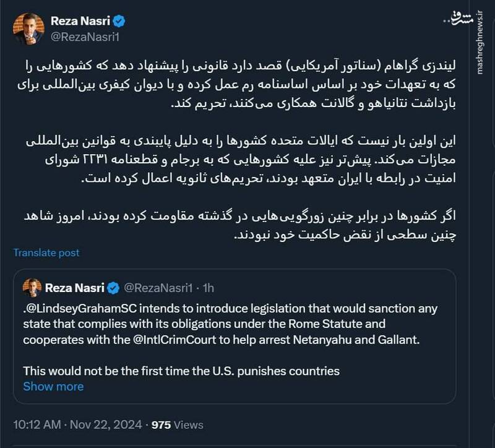Click the Nov 22, 2024 timestamp
Image resolution: width=495 pixels, height=448 pixels.
click(x=106, y=424)
